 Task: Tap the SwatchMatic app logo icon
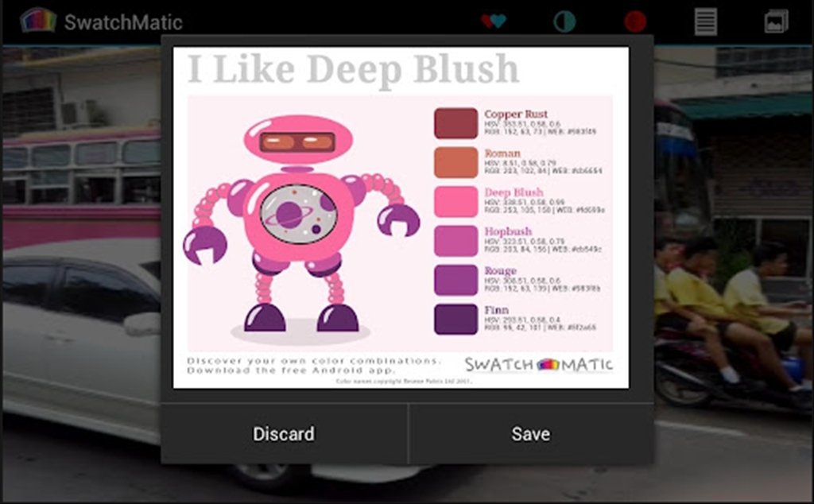click(x=38, y=21)
